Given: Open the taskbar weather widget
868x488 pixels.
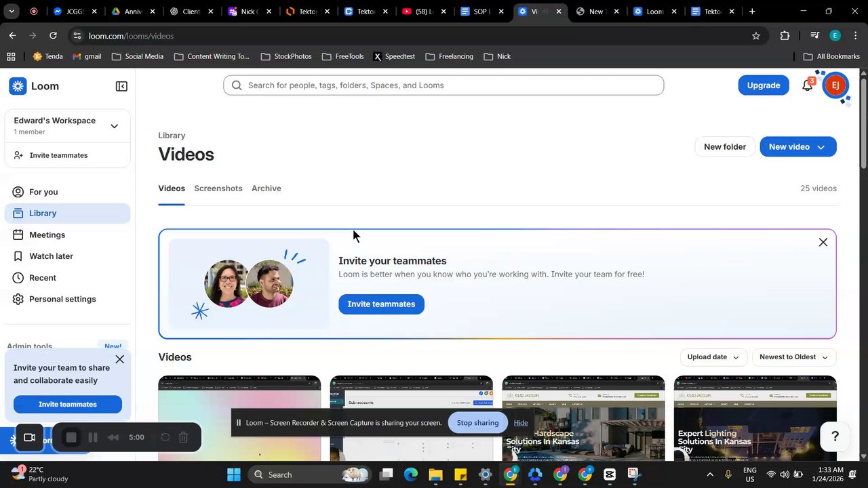Looking at the screenshot, I should [x=39, y=474].
